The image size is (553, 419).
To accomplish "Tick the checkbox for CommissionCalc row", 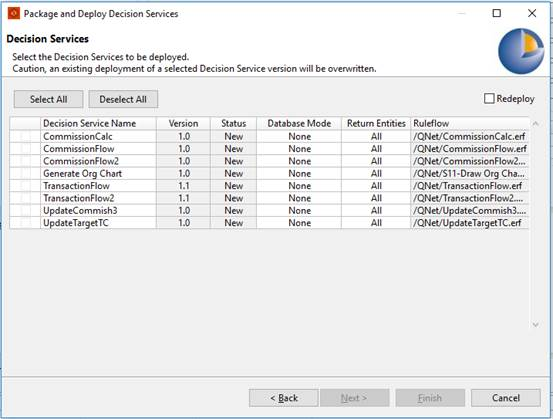I will point(25,136).
